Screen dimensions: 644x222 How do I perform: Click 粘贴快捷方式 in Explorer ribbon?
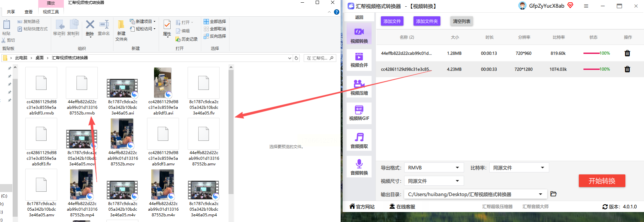pos(33,29)
